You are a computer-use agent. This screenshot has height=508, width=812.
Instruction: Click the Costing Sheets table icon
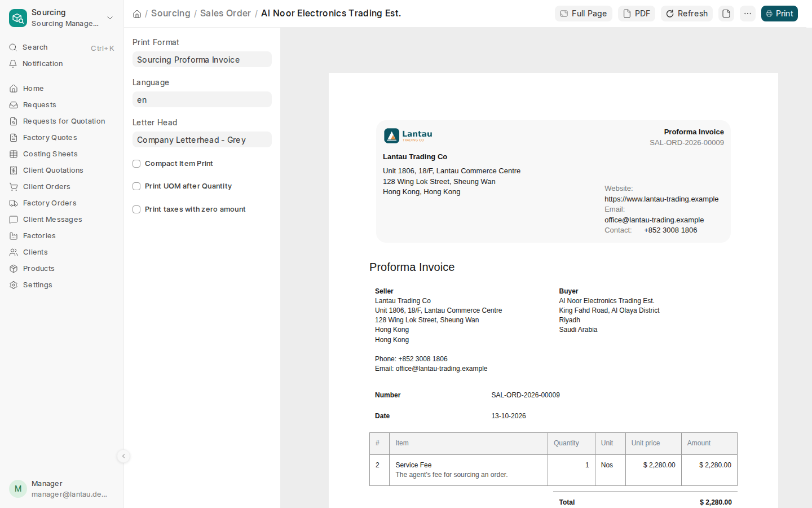tap(14, 154)
